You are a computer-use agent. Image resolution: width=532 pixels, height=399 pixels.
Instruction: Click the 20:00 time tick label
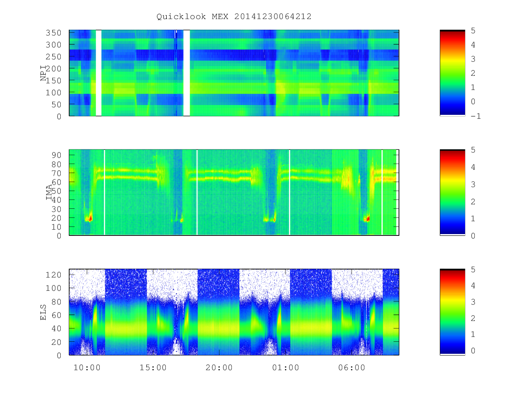coord(219,368)
